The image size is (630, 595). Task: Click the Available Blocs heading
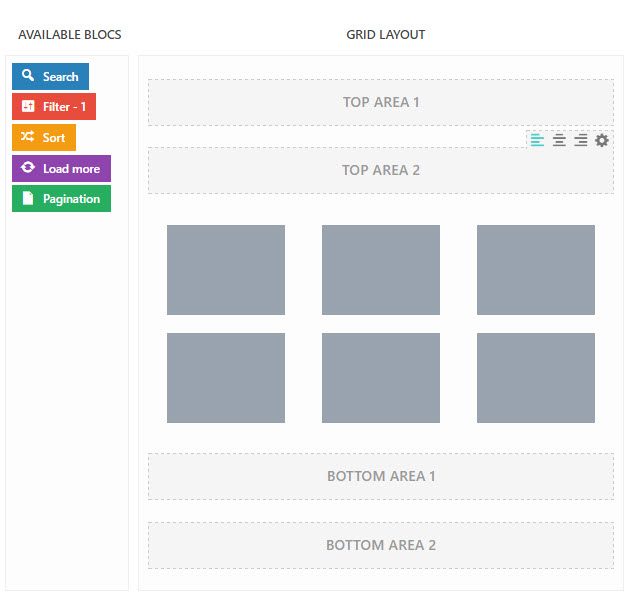click(x=70, y=35)
